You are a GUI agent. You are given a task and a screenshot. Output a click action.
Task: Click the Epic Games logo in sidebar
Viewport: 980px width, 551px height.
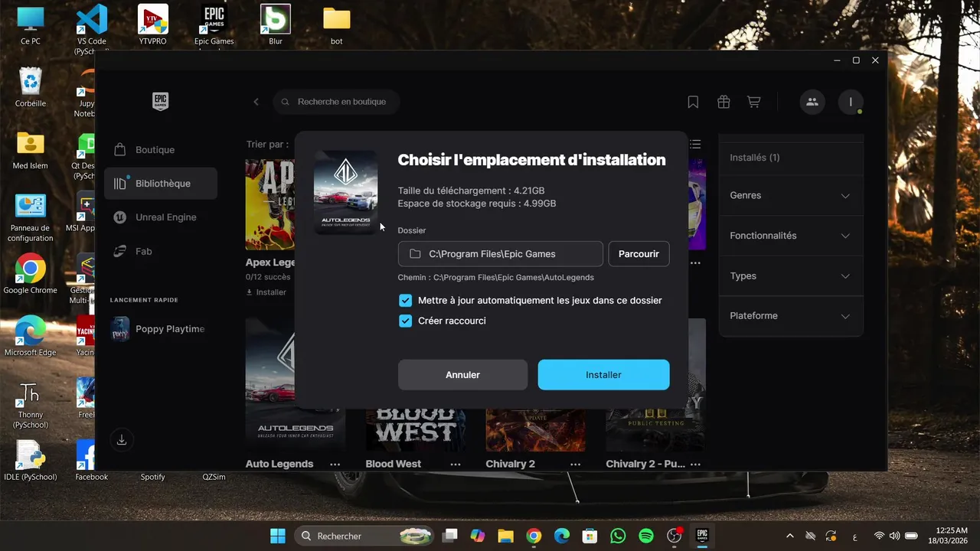pyautogui.click(x=160, y=101)
